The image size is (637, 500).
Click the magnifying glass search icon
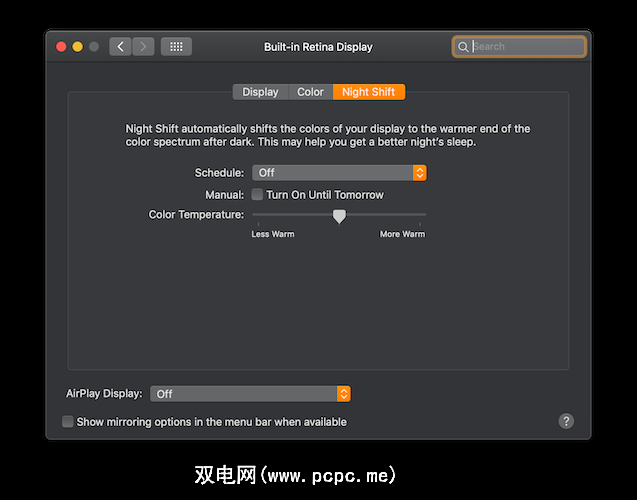coord(463,47)
